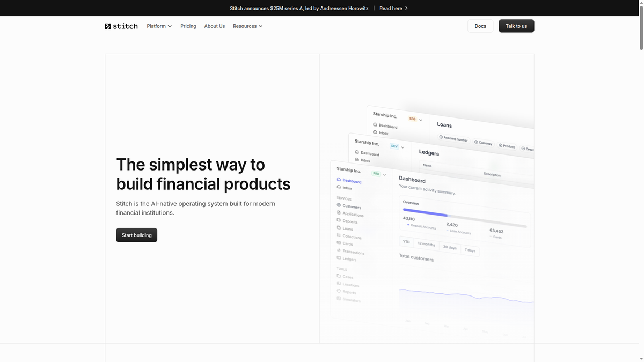Click the plus icon on the Product filter

click(501, 145)
